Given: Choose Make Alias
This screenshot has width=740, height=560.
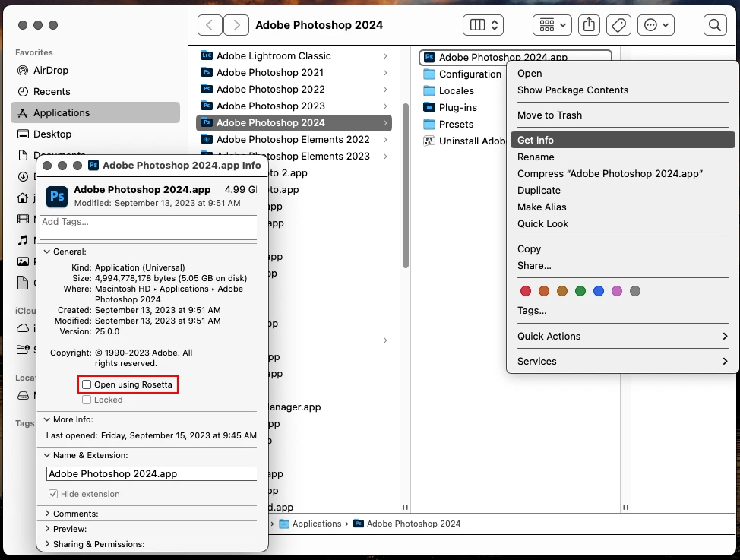Looking at the screenshot, I should pyautogui.click(x=622, y=207).
